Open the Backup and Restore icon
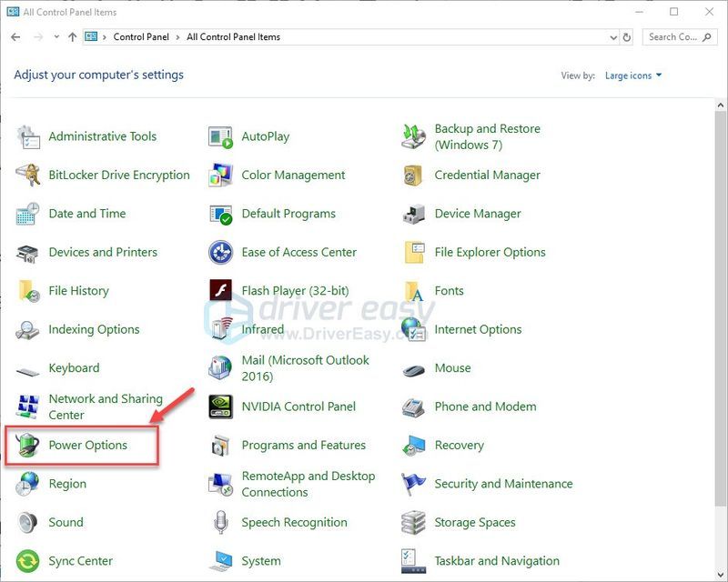Screen dimensions: 728x582 413,136
